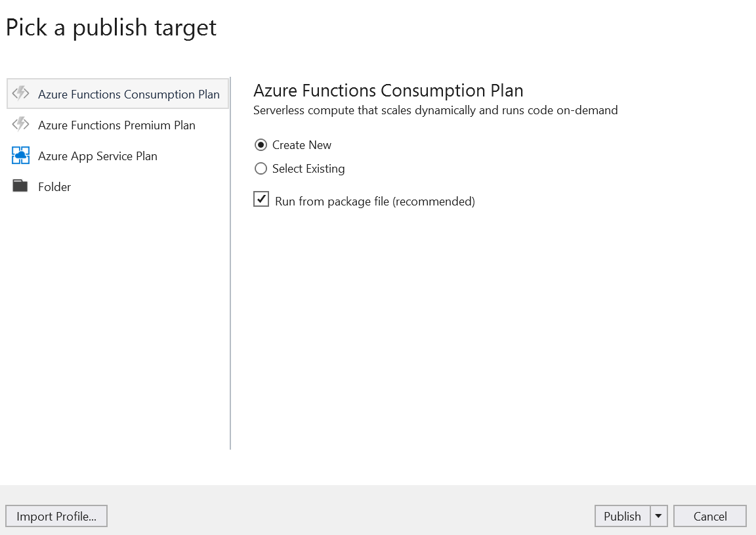Open Import Profile dialog
Viewport: 756px width, 535px height.
(x=56, y=516)
